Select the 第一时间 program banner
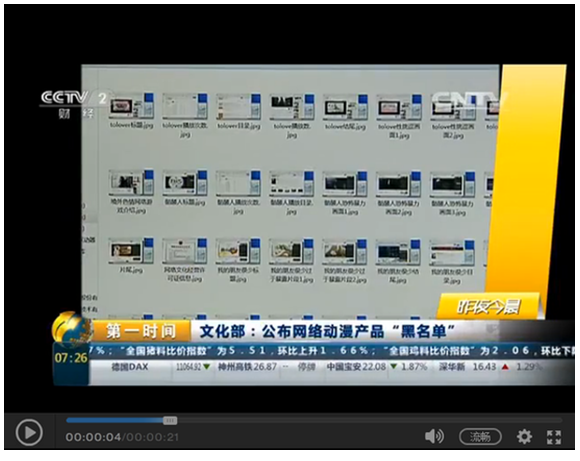This screenshot has width=580, height=461. pyautogui.click(x=141, y=331)
